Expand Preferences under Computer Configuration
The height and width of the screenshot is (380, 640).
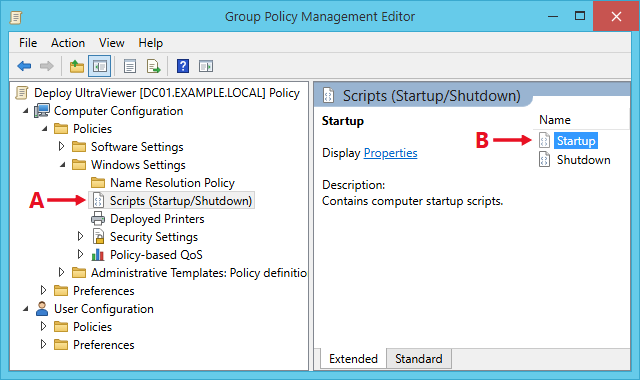pos(43,290)
